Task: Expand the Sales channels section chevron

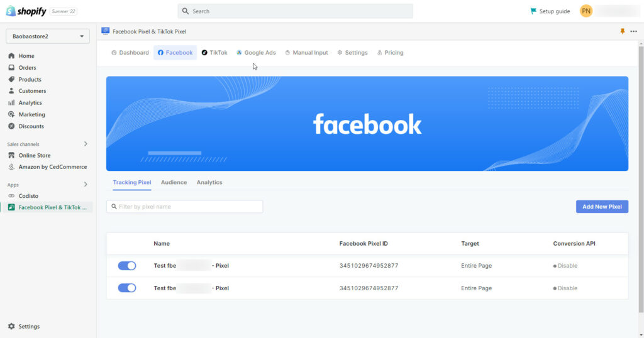Action: pyautogui.click(x=86, y=144)
